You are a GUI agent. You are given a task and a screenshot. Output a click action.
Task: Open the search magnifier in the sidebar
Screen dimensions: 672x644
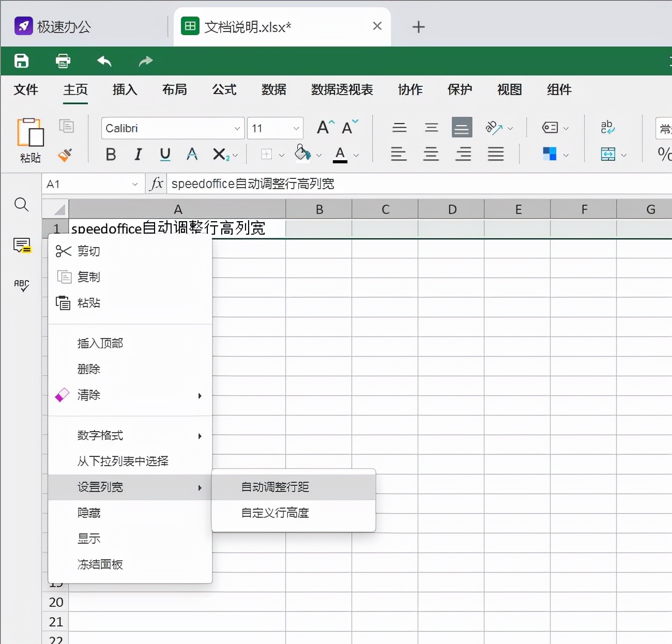tap(21, 205)
